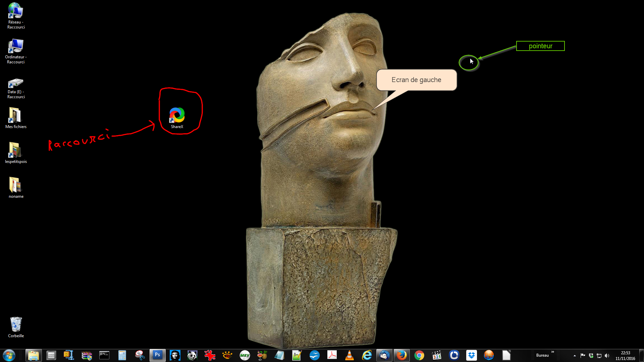
Task: Open Thunderbird mail in taskbar
Action: [384, 355]
